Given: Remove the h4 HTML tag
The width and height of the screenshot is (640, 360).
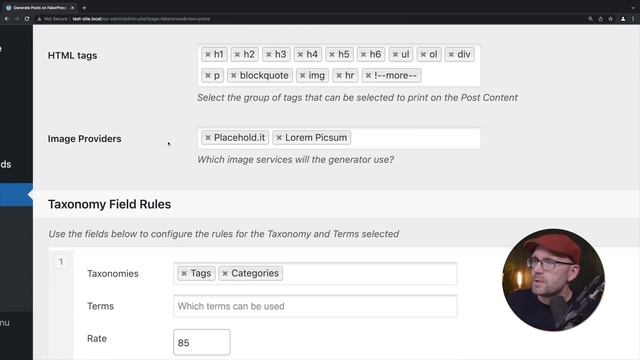Looking at the screenshot, I should (x=300, y=55).
